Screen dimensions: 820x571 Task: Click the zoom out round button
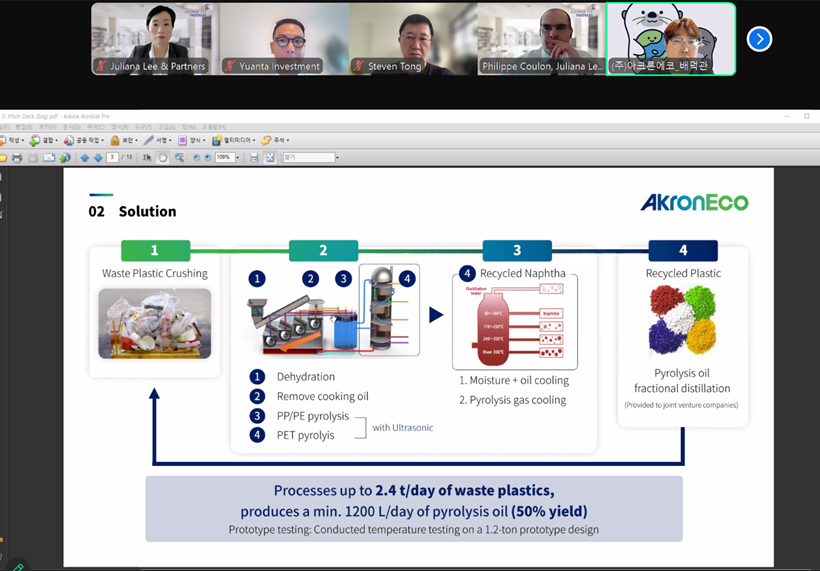(197, 157)
